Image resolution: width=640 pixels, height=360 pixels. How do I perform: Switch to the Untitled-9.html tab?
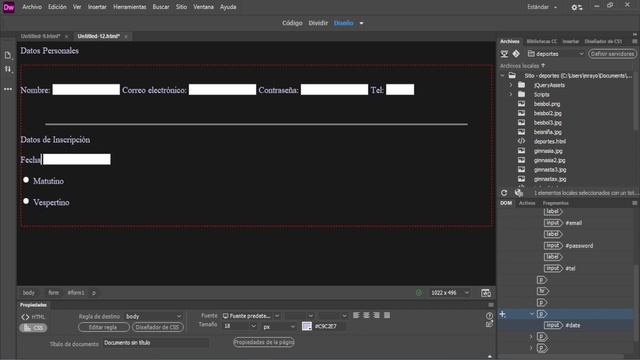pyautogui.click(x=40, y=36)
